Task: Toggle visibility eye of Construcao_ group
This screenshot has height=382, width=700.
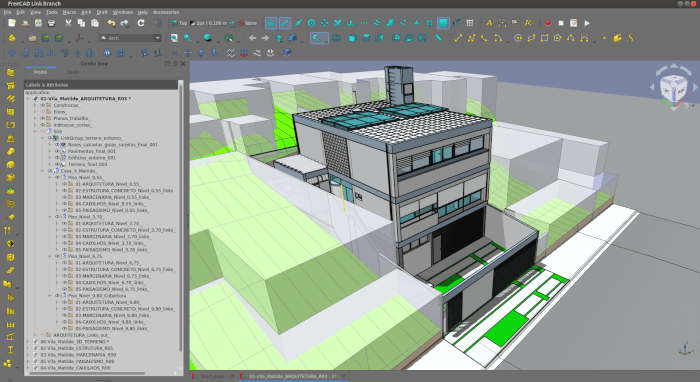Action: pyautogui.click(x=43, y=105)
